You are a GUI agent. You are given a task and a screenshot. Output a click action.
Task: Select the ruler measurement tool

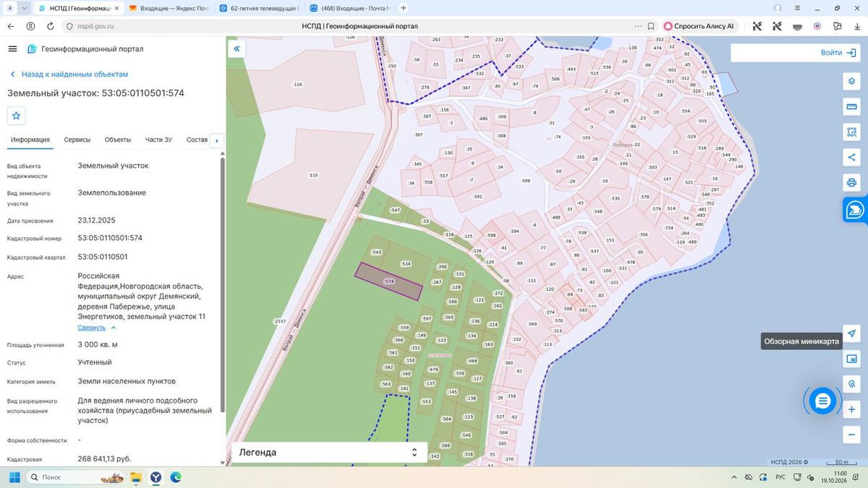(851, 107)
